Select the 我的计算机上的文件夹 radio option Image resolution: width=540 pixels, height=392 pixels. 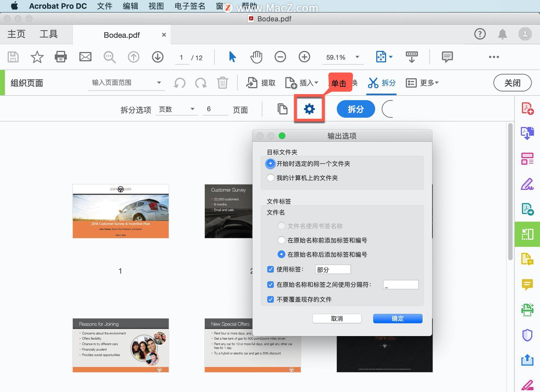click(270, 178)
